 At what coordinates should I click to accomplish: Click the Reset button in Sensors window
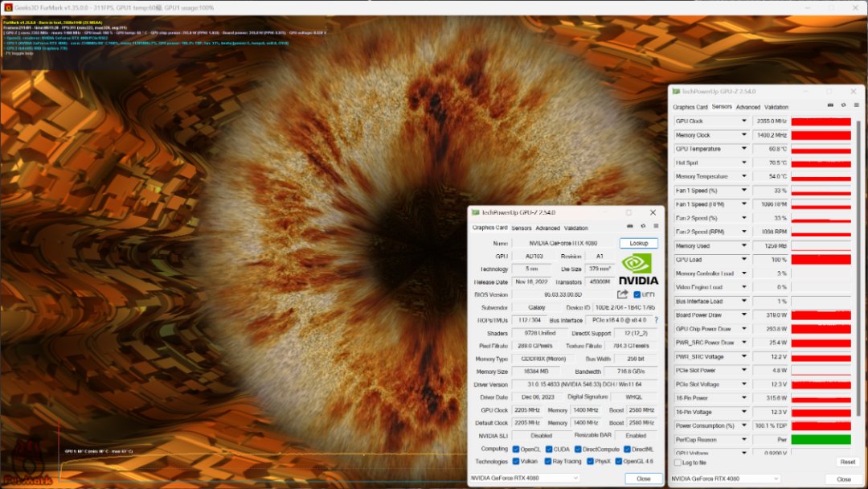point(847,462)
